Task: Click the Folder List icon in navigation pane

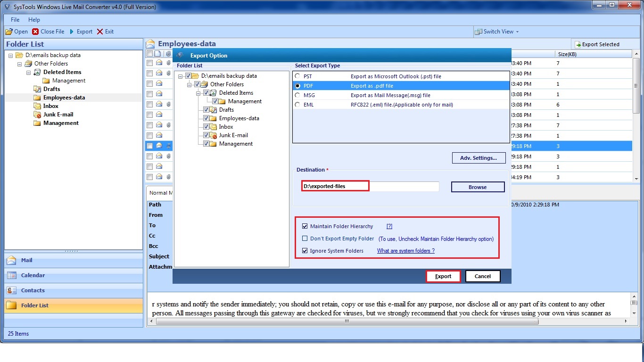Action: 12,305
